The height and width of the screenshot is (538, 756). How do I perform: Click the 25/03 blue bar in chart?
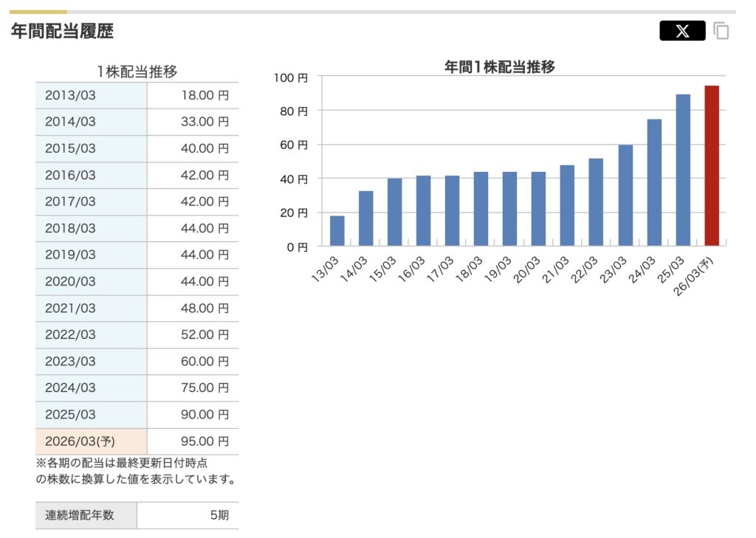pos(683,170)
